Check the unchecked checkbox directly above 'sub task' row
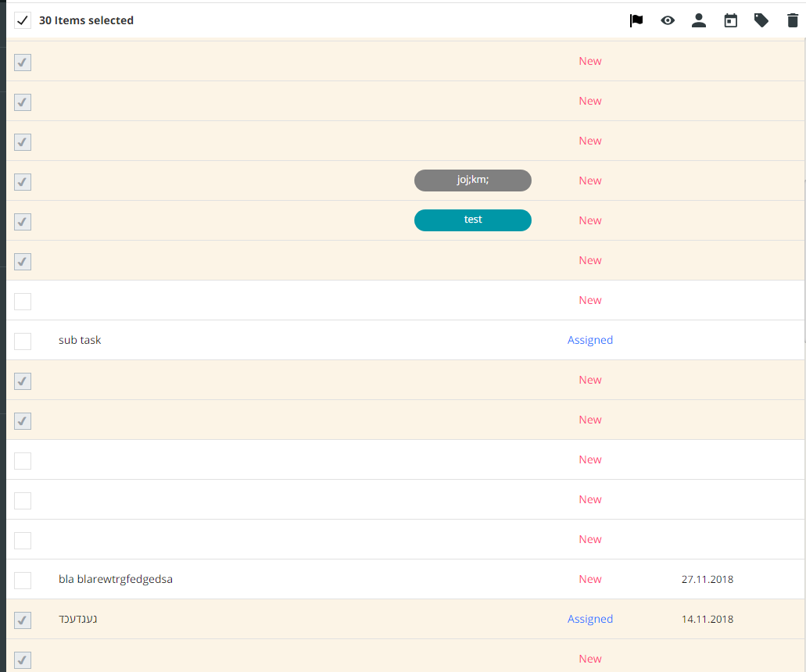The image size is (806, 672). pyautogui.click(x=23, y=302)
